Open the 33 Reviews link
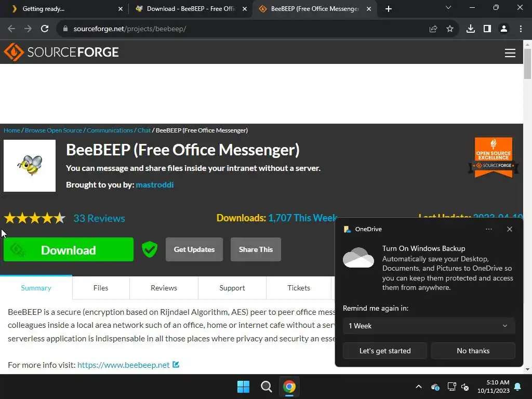 99,218
